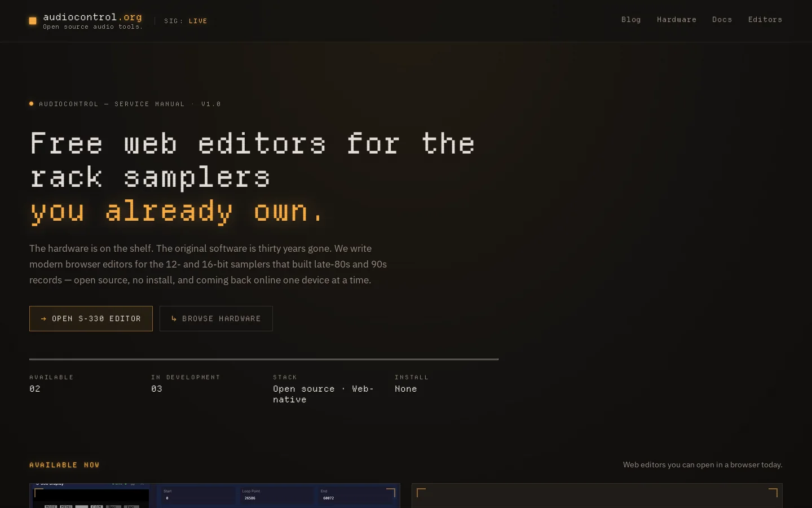Open the S-330 editor screenshot thumbnail

[215, 496]
